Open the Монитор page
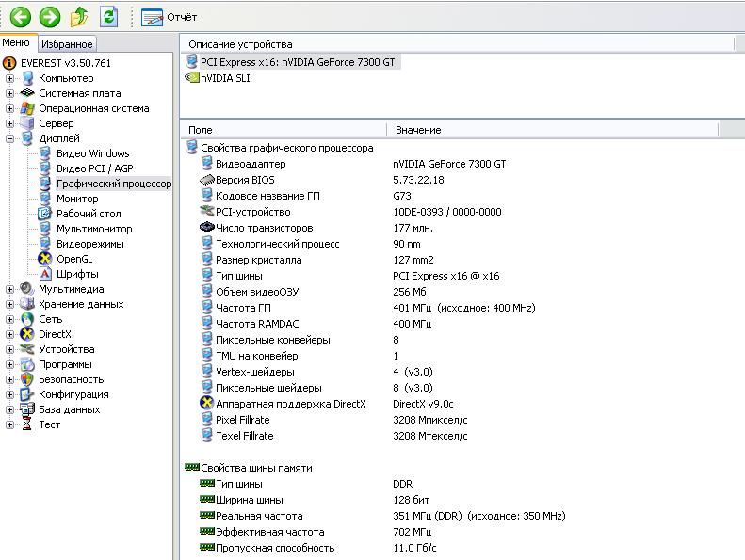Viewport: 745px width, 560px height. point(77,199)
